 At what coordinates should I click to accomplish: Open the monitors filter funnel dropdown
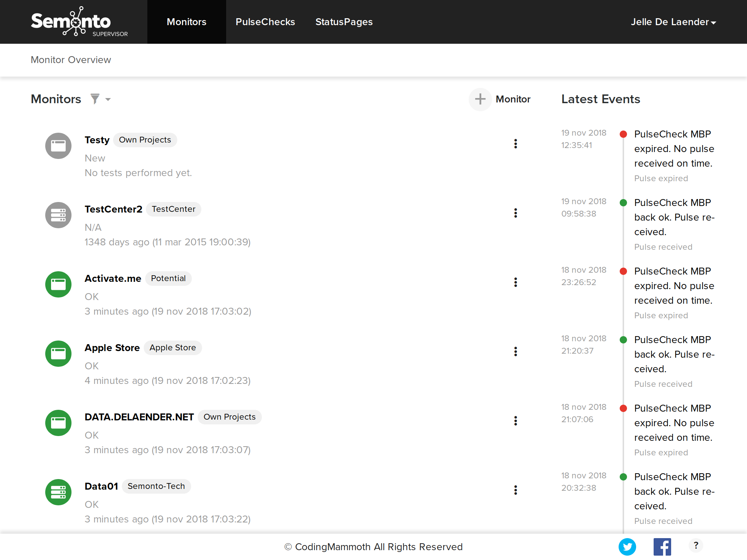pos(100,99)
